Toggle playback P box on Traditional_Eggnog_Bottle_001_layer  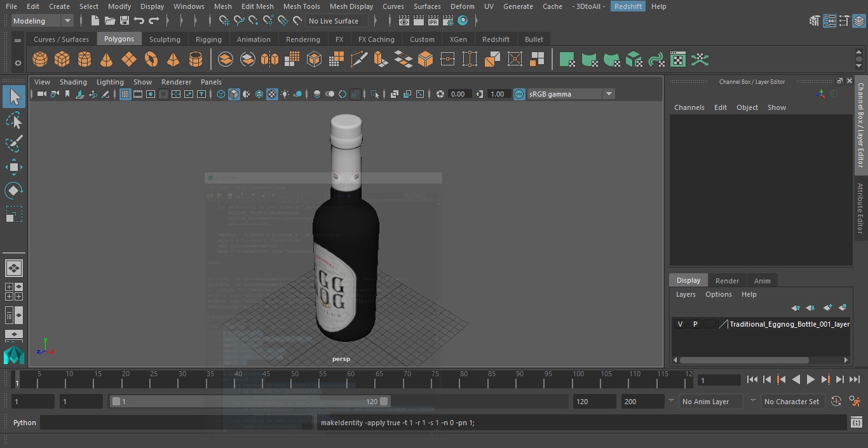pyautogui.click(x=695, y=324)
